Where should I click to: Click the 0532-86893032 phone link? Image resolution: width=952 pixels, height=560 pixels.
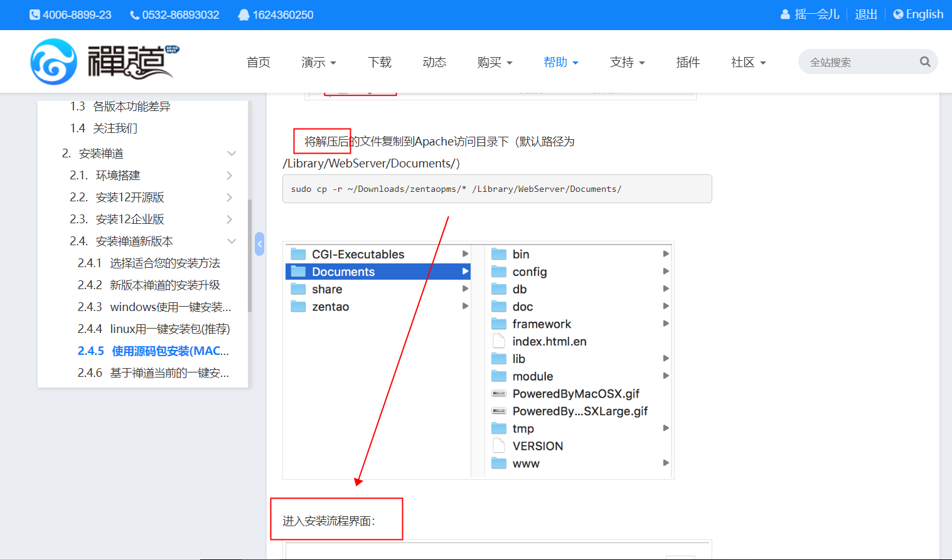tap(174, 15)
